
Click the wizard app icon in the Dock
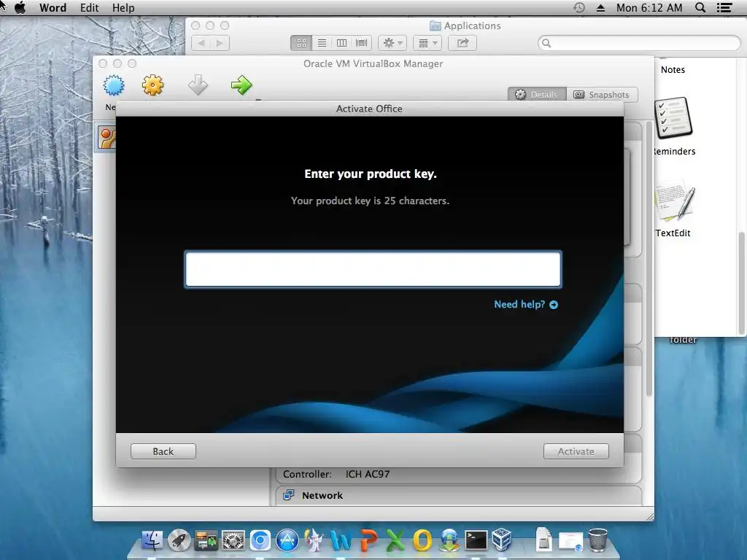[x=314, y=540]
